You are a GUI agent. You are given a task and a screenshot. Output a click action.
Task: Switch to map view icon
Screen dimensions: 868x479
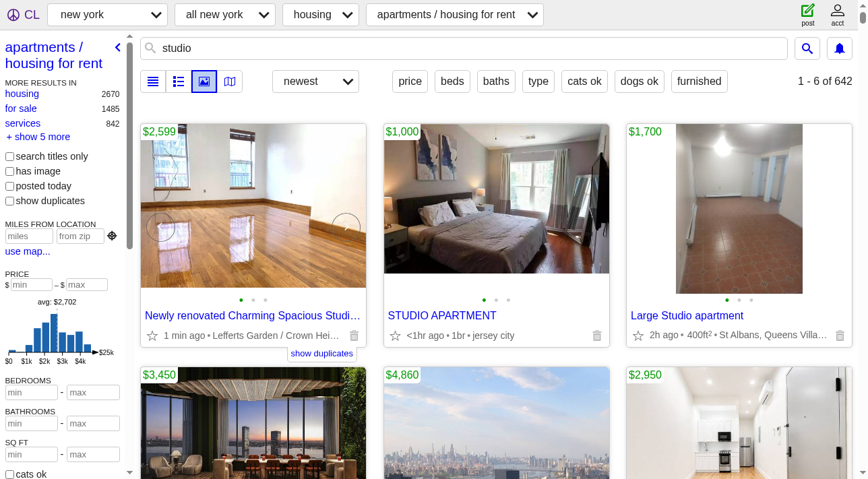tap(230, 82)
